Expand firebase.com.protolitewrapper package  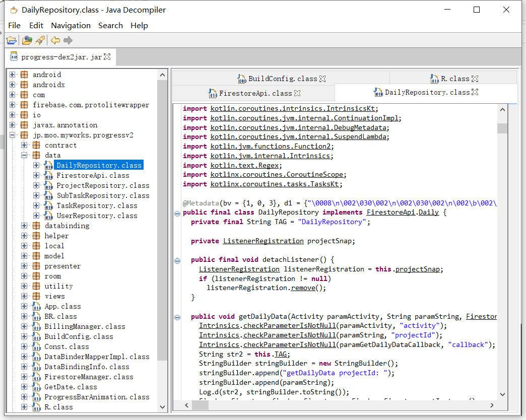(x=13, y=105)
